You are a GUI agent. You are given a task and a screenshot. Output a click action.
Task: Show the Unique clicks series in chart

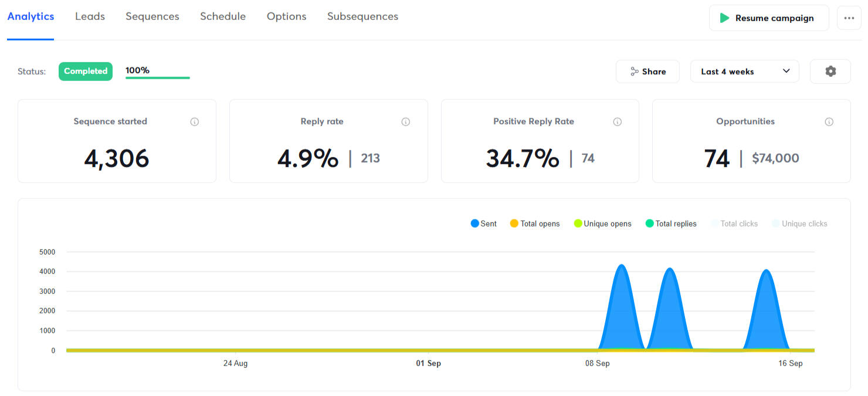click(799, 224)
